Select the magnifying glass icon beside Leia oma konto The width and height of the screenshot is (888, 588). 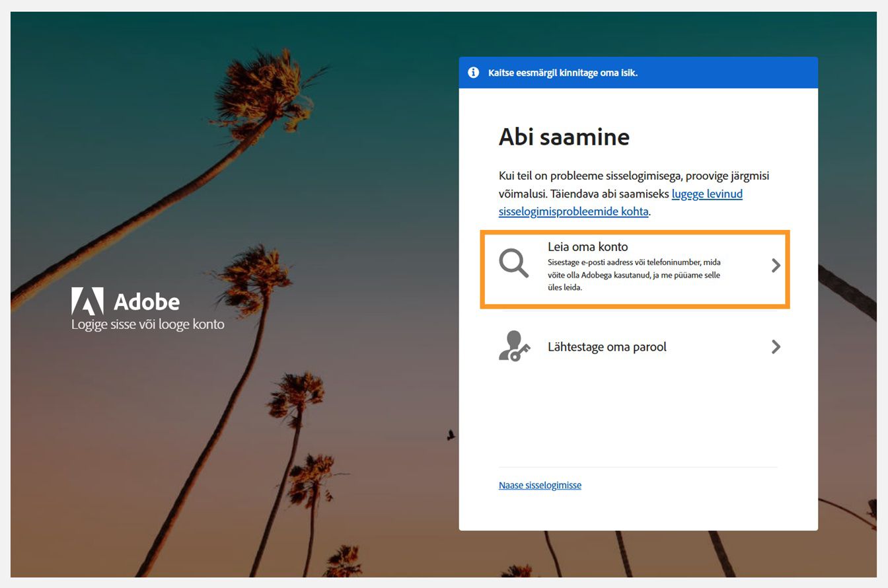(x=513, y=263)
